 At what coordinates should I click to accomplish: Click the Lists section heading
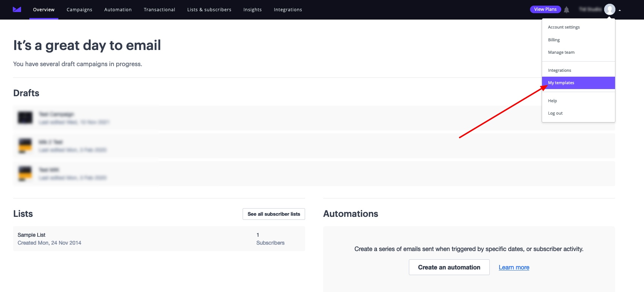click(x=23, y=213)
